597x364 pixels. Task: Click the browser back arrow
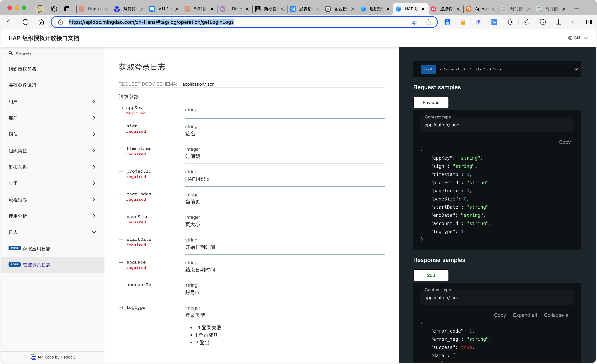pos(10,22)
